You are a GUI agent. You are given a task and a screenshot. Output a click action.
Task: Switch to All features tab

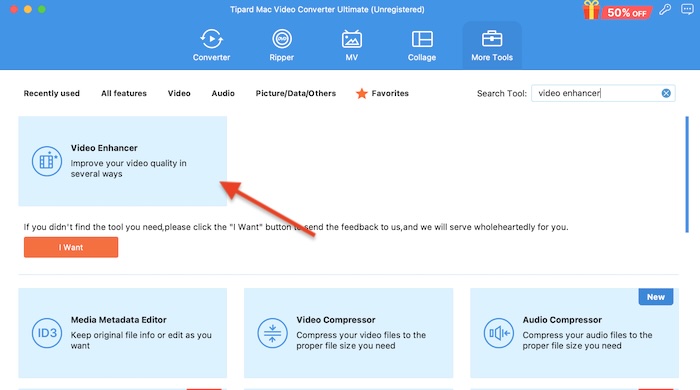pos(124,93)
